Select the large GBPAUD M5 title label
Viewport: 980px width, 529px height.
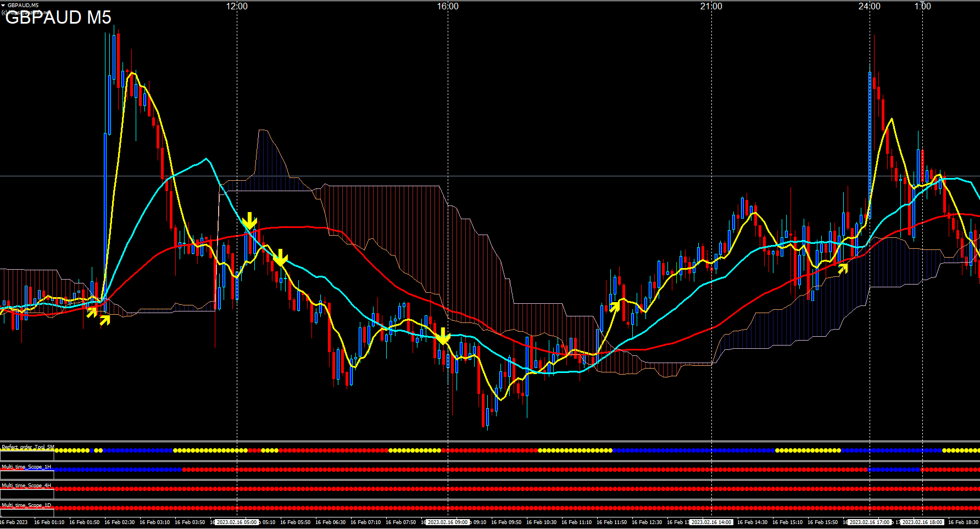tap(58, 17)
